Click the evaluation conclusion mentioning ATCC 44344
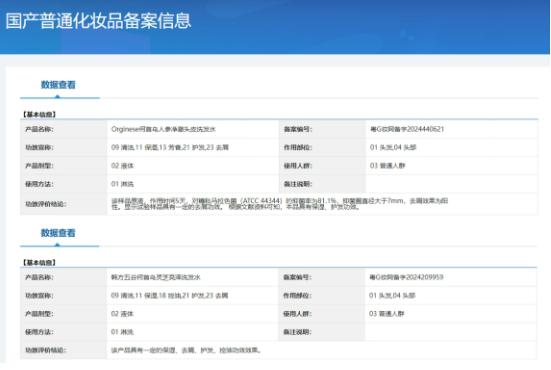 280,204
